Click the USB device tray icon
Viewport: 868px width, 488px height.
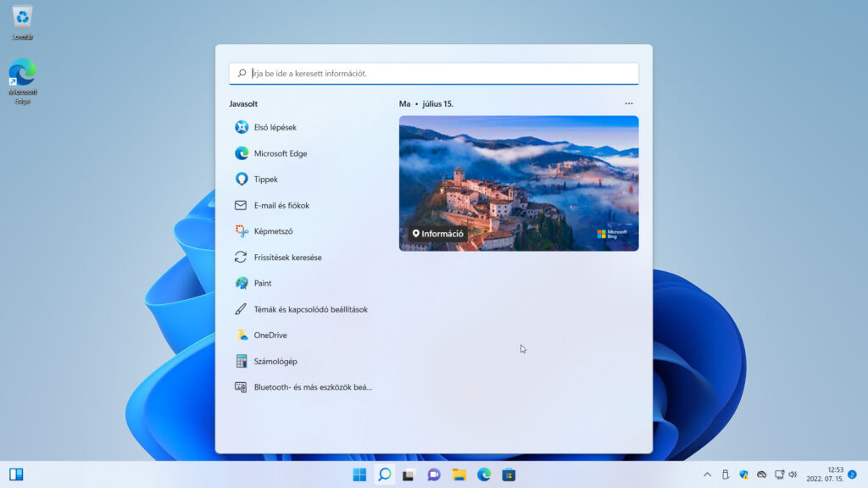pos(726,474)
